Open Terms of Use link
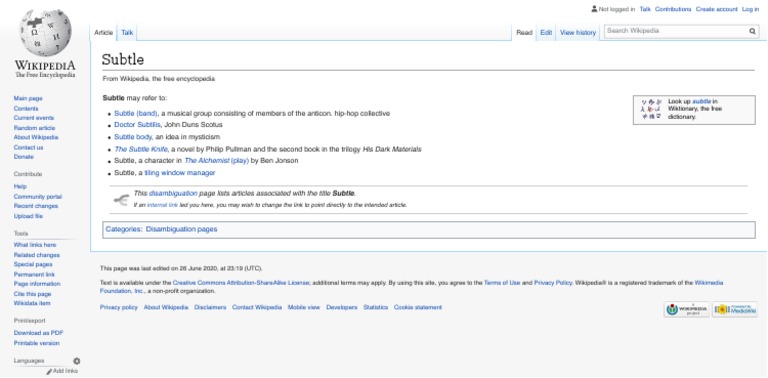The image size is (768, 378). [502, 283]
